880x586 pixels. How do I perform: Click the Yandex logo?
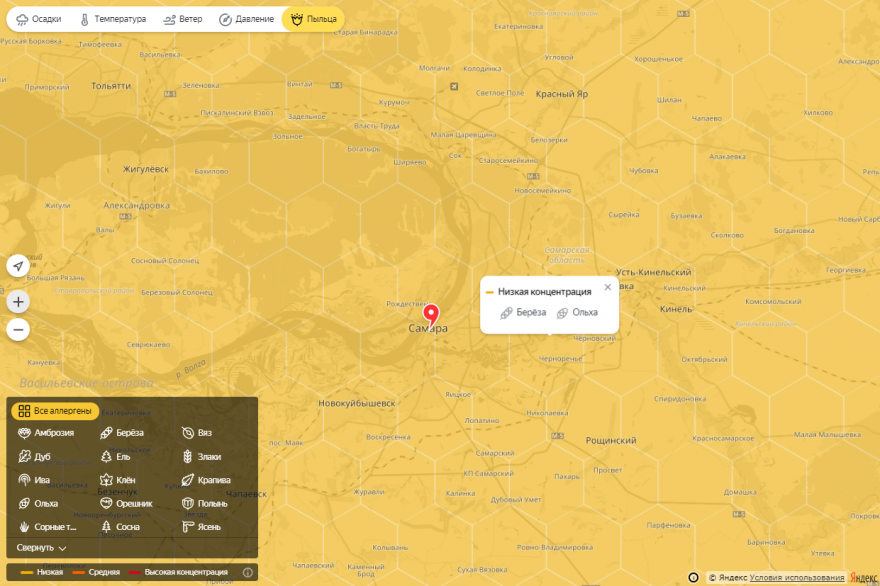click(863, 577)
